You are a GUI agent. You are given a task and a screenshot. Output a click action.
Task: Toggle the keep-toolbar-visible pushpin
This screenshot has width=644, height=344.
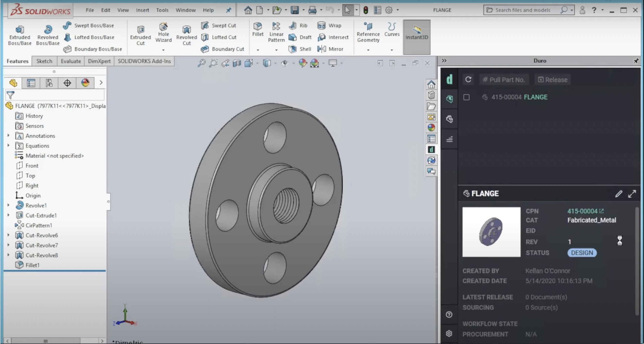228,10
